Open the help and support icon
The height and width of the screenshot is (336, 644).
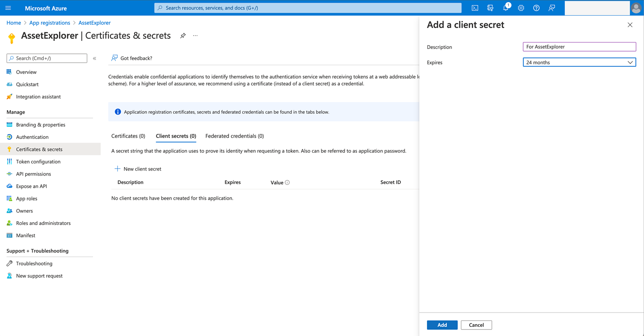536,8
